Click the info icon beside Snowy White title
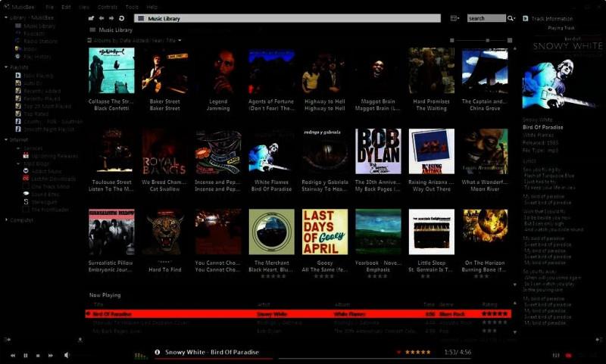 click(158, 352)
